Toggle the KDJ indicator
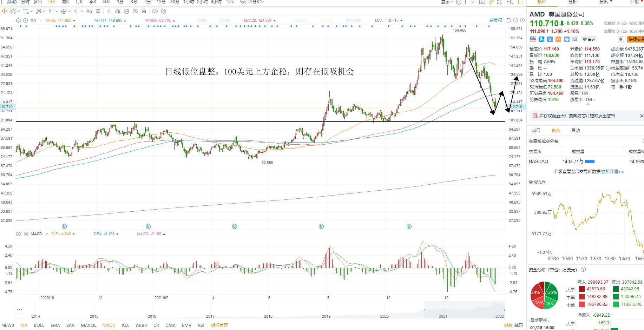The width and height of the screenshot is (644, 330). (x=126, y=325)
